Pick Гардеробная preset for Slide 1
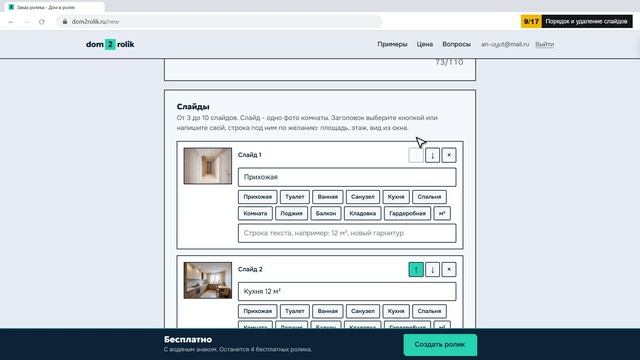Image resolution: width=640 pixels, height=360 pixels. point(407,213)
